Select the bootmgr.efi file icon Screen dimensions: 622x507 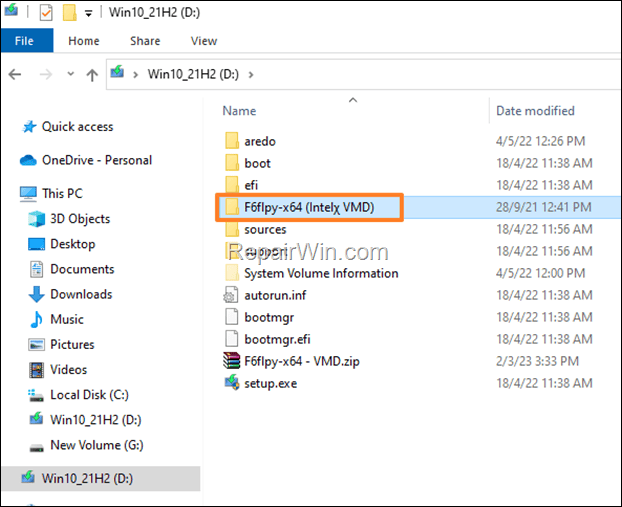(x=232, y=339)
